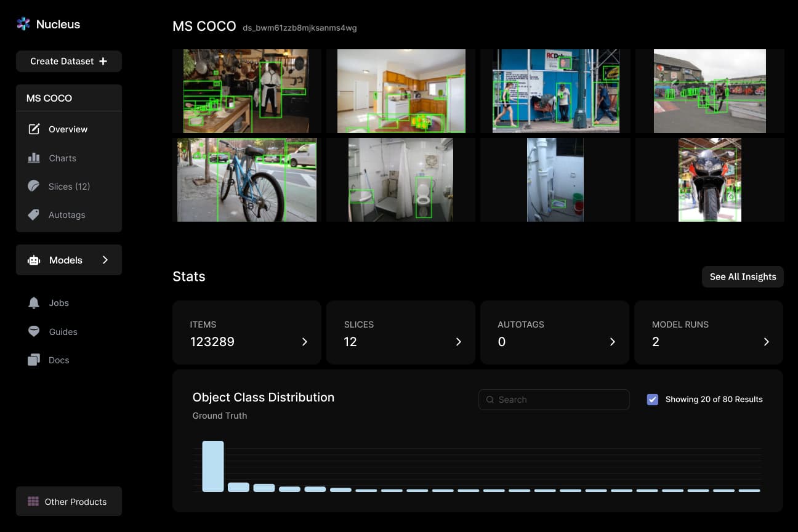
Task: Click the Autotags tag icon
Action: point(34,215)
